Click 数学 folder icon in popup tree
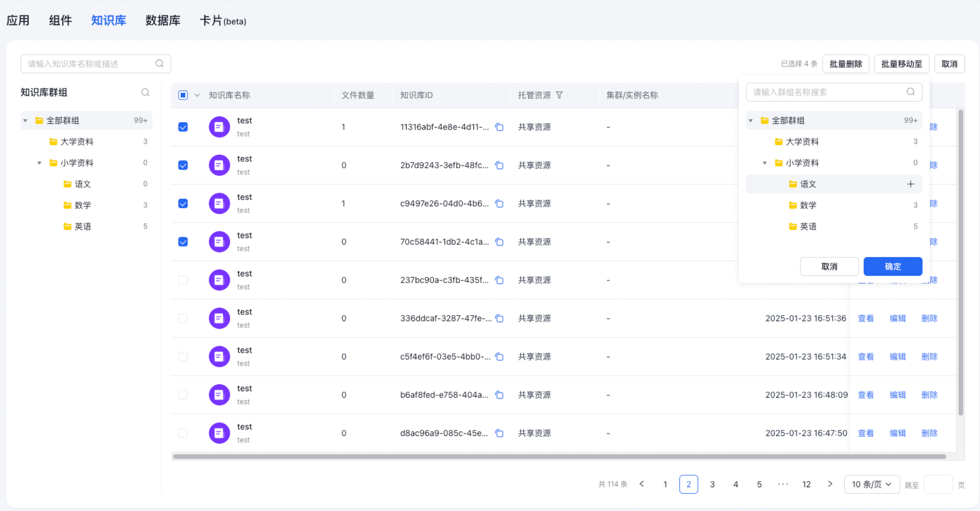This screenshot has width=980, height=511. tap(793, 205)
